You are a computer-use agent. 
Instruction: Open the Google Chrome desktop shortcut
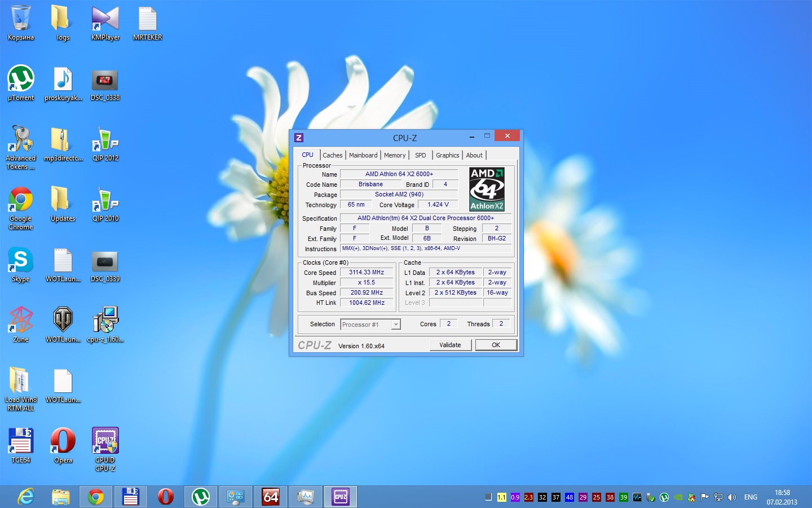(x=21, y=200)
